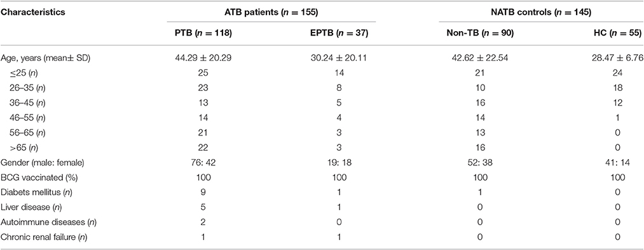
Task: Click the EPTB mean age 30.24 ± 20.11
Action: (339, 59)
